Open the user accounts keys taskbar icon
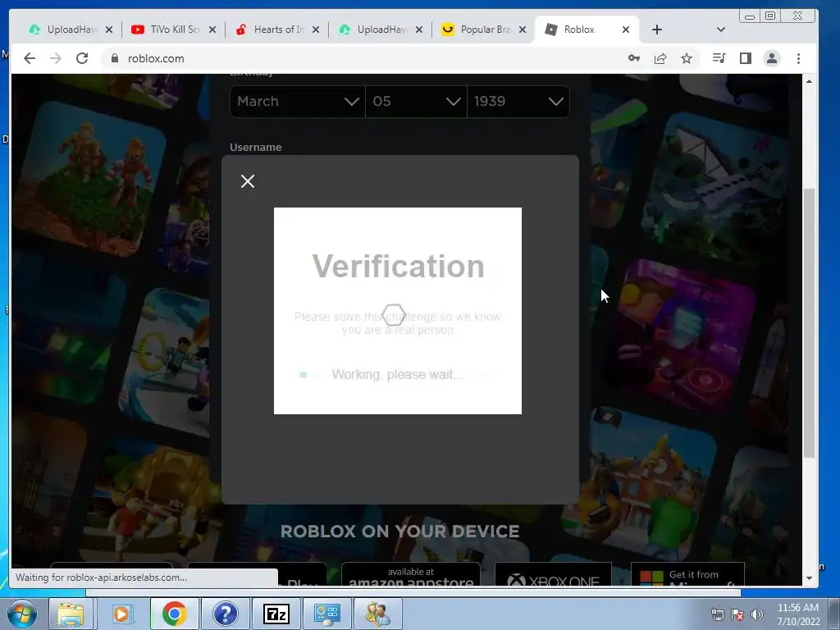Viewport: 840px width, 630px height. coord(378,614)
